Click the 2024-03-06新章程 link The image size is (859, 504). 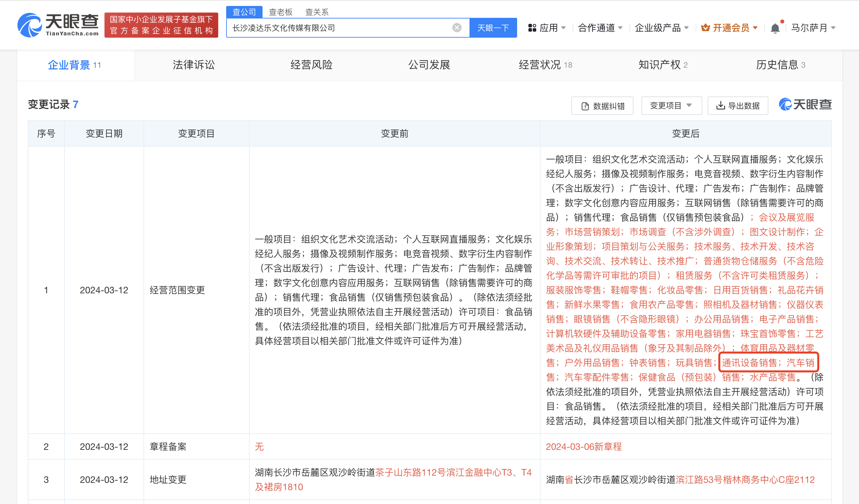[x=584, y=447]
